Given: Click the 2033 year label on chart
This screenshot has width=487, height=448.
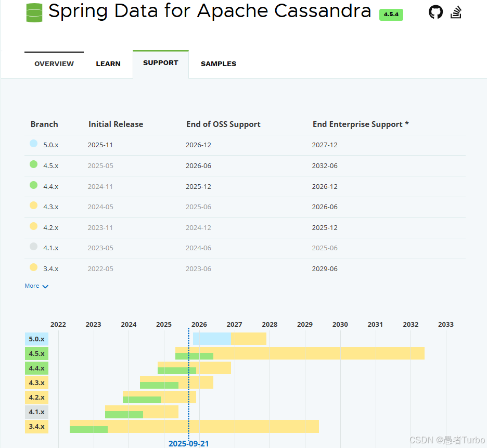Looking at the screenshot, I should click(446, 324).
